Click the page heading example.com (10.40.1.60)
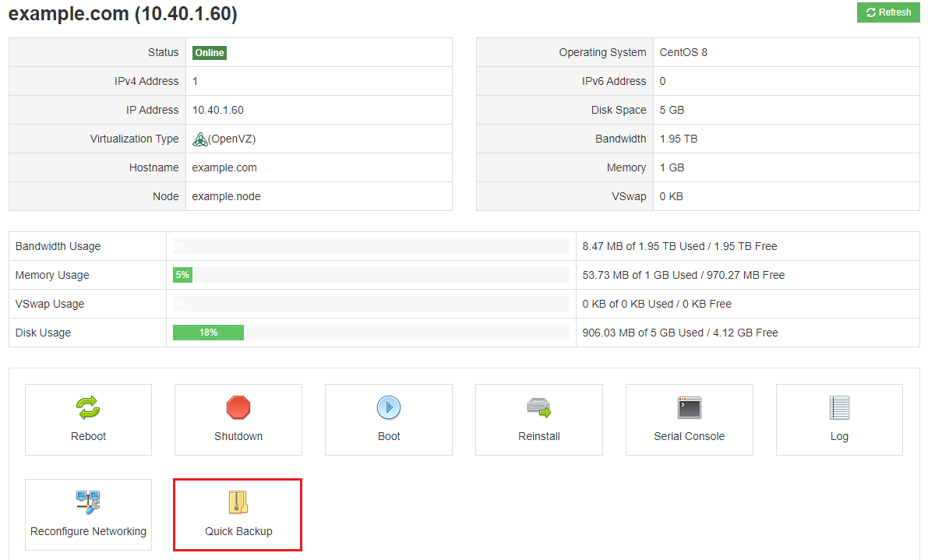The height and width of the screenshot is (560, 928). click(x=122, y=14)
